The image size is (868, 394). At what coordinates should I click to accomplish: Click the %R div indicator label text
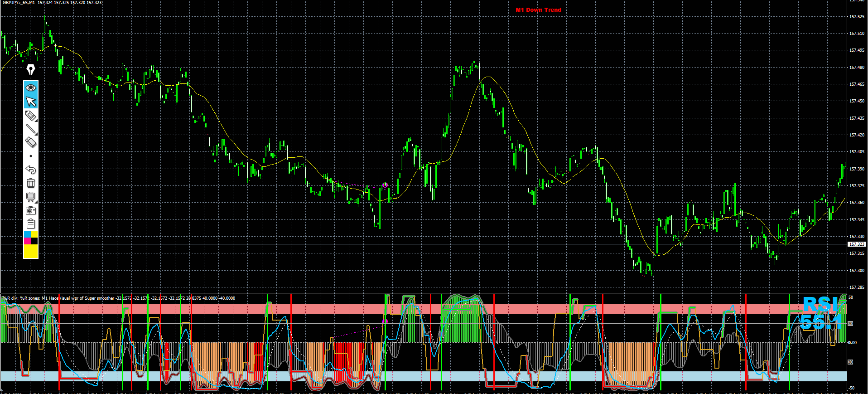click(x=119, y=298)
